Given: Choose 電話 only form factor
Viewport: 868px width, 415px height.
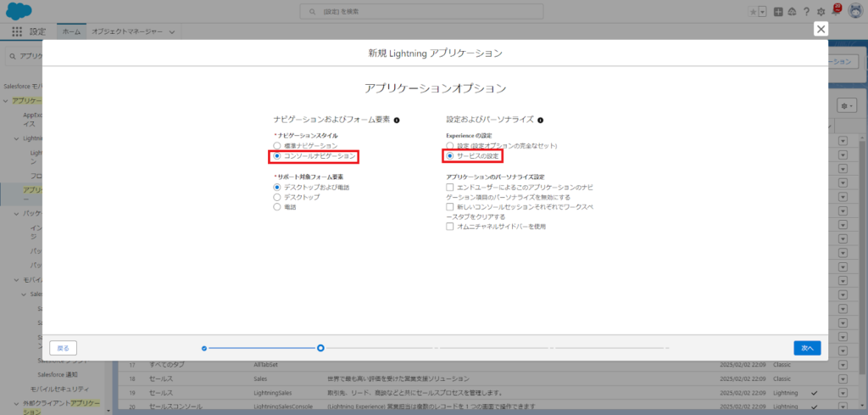Looking at the screenshot, I should pos(277,207).
